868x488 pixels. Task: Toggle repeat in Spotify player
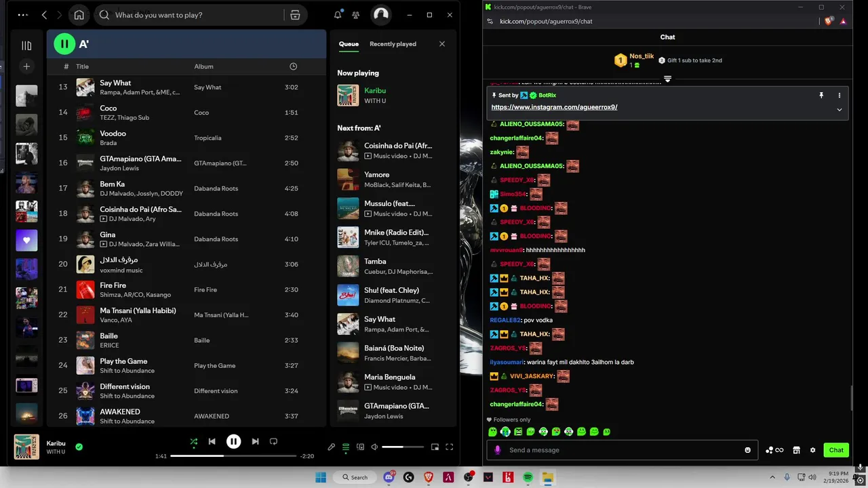[273, 441]
